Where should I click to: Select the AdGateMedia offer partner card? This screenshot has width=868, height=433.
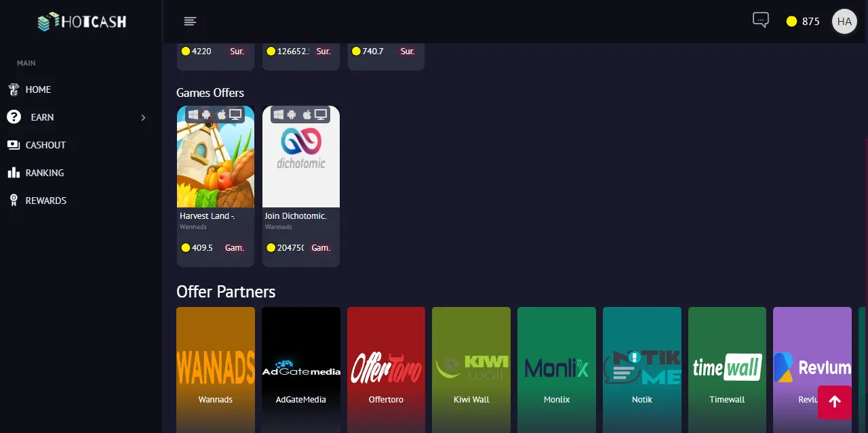301,369
